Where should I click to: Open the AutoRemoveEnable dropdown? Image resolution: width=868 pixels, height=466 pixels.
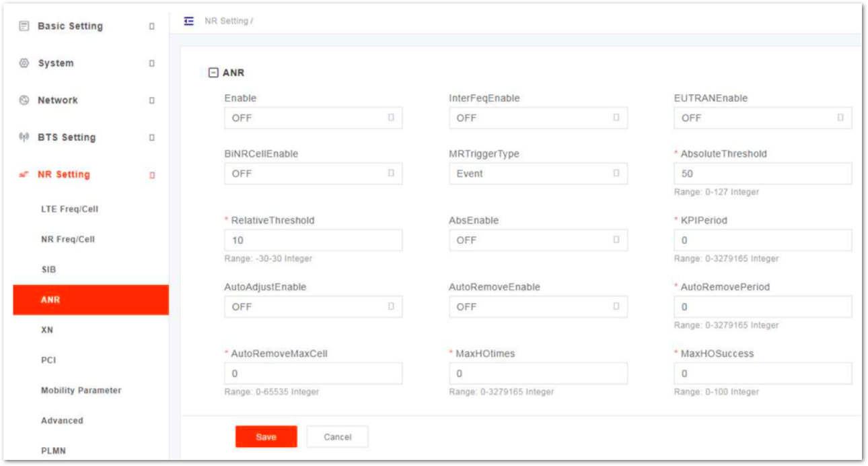[538, 307]
